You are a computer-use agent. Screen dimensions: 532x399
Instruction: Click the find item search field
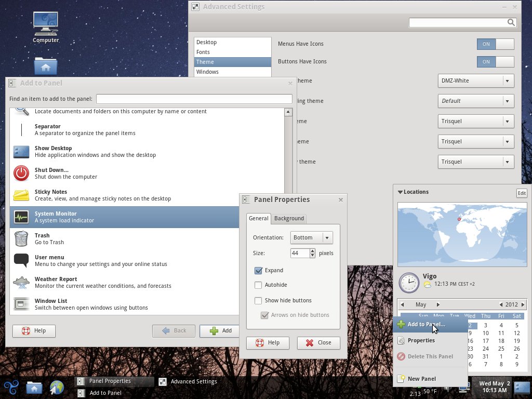click(194, 99)
